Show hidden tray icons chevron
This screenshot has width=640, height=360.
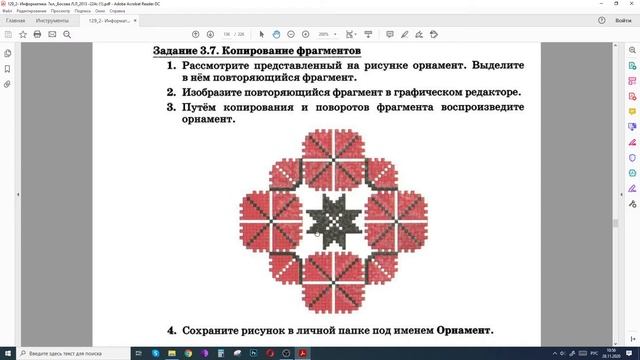[x=555, y=353]
